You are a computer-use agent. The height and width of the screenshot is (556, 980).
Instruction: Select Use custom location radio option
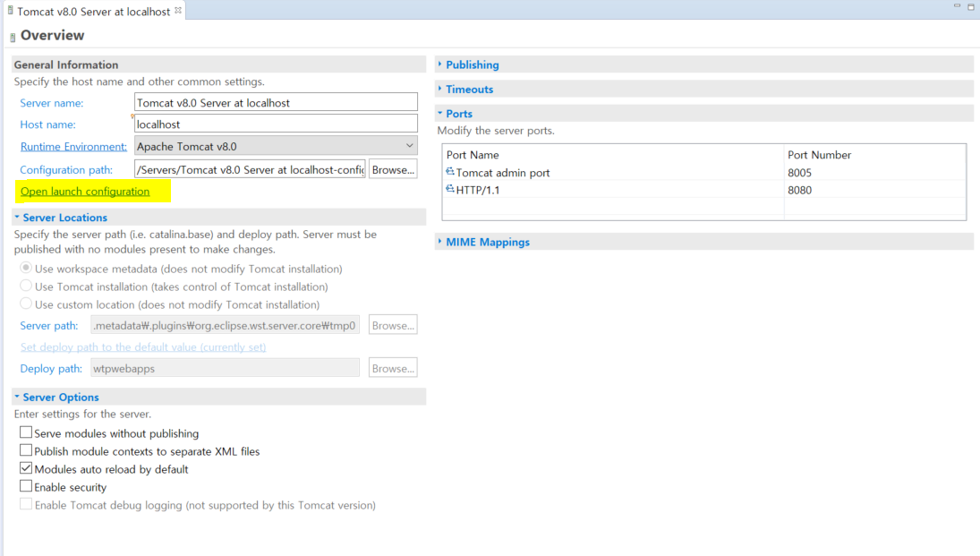tap(26, 304)
